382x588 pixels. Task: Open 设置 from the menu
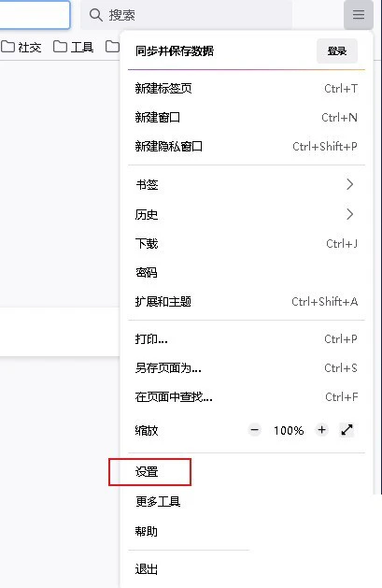[246, 472]
